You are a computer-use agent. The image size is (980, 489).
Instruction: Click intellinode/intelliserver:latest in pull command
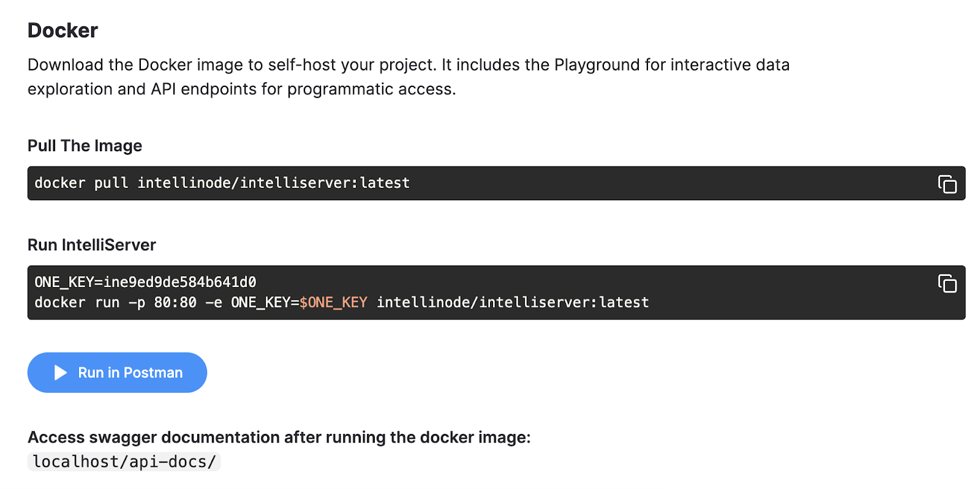pos(273,183)
